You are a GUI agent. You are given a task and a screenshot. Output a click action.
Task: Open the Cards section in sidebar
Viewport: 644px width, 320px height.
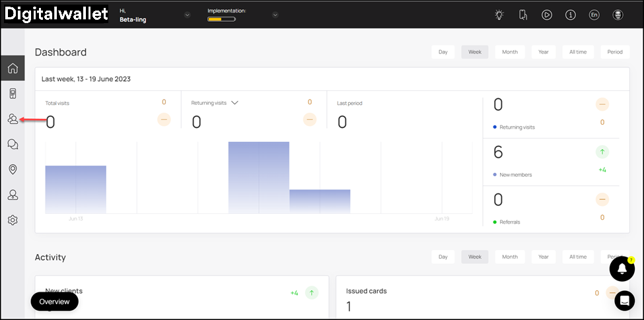[x=13, y=94]
